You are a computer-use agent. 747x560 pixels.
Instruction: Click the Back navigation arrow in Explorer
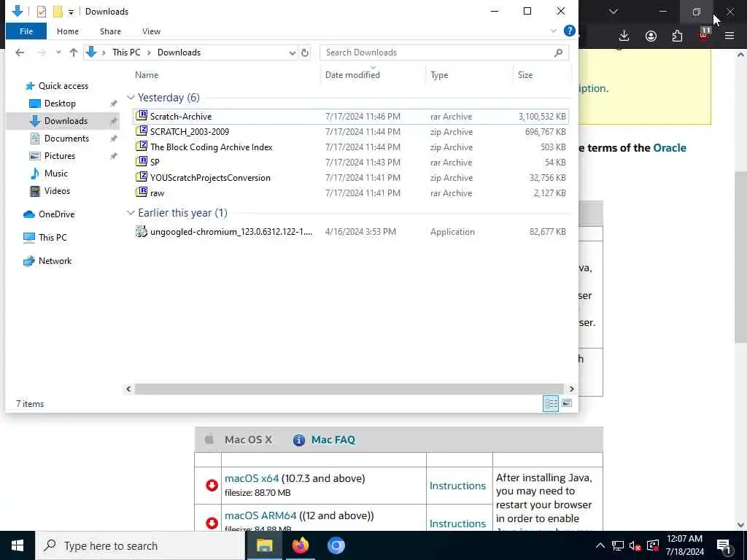pyautogui.click(x=20, y=52)
